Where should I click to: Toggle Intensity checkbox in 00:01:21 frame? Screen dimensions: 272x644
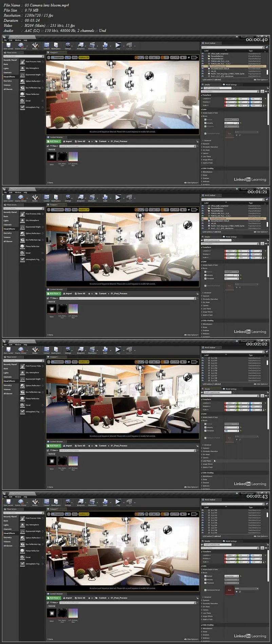pyautogui.click(x=205, y=275)
